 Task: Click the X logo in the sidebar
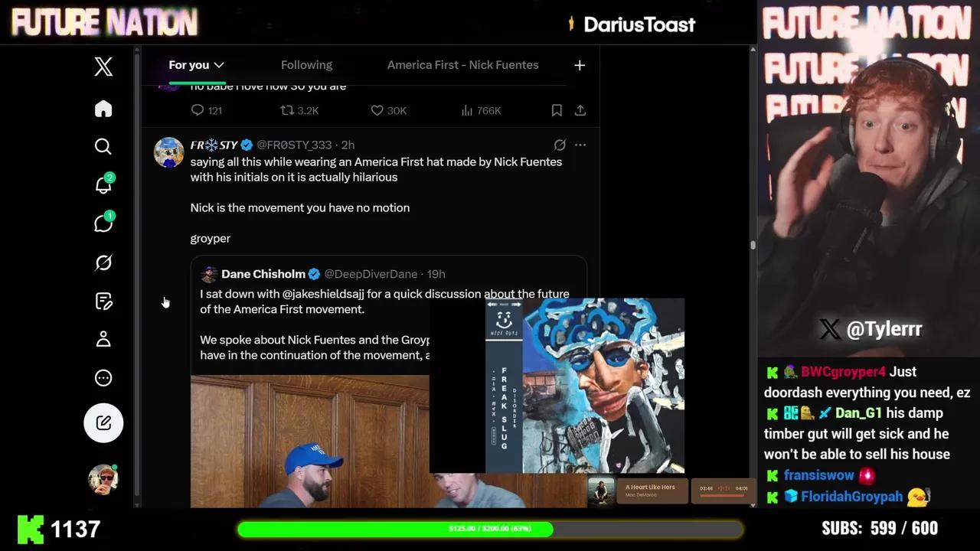[103, 67]
